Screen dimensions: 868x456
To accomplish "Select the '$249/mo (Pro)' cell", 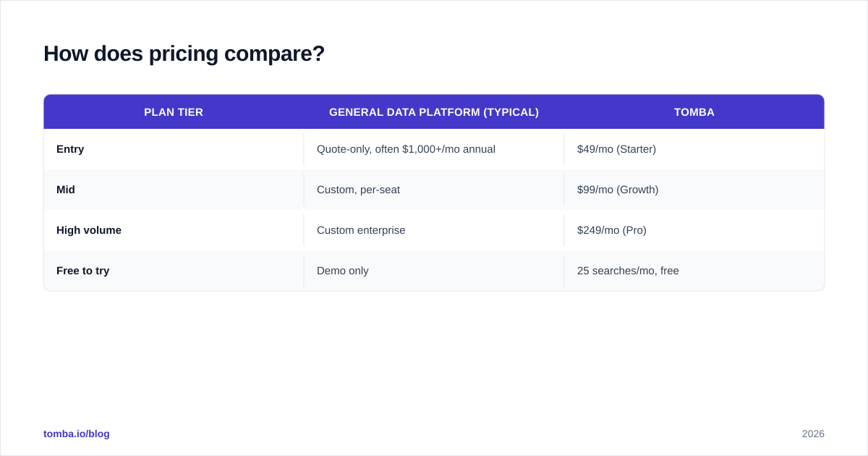I will 694,230.
